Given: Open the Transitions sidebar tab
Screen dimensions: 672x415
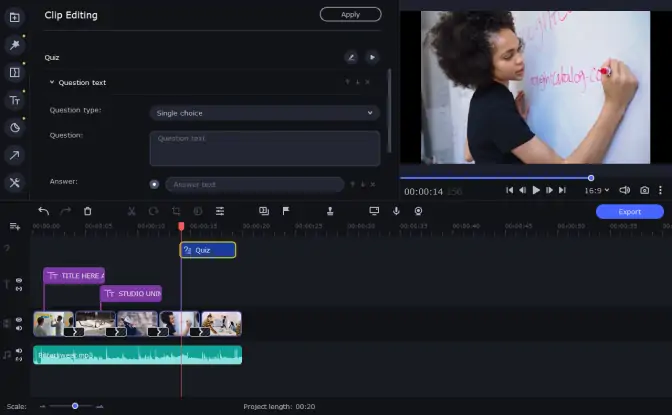Looking at the screenshot, I should 15,72.
